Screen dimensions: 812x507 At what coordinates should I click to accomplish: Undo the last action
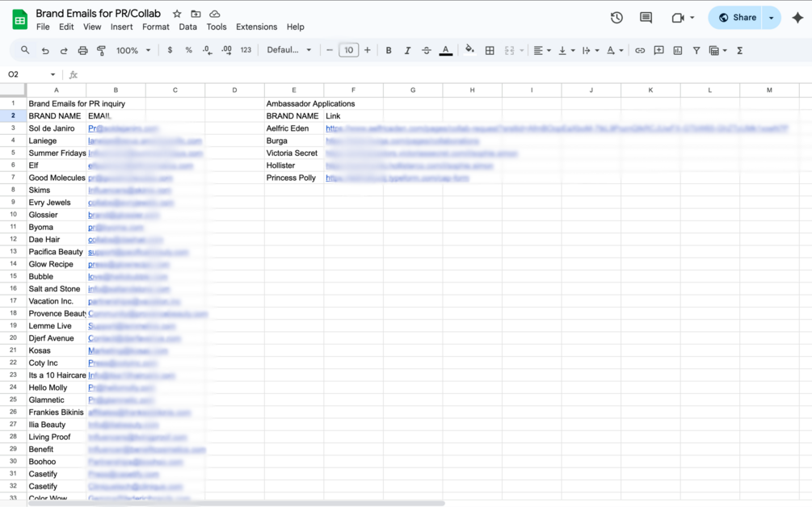45,50
